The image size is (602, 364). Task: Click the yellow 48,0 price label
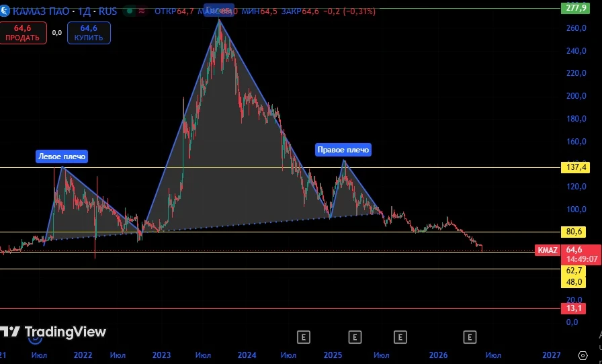[574, 282]
